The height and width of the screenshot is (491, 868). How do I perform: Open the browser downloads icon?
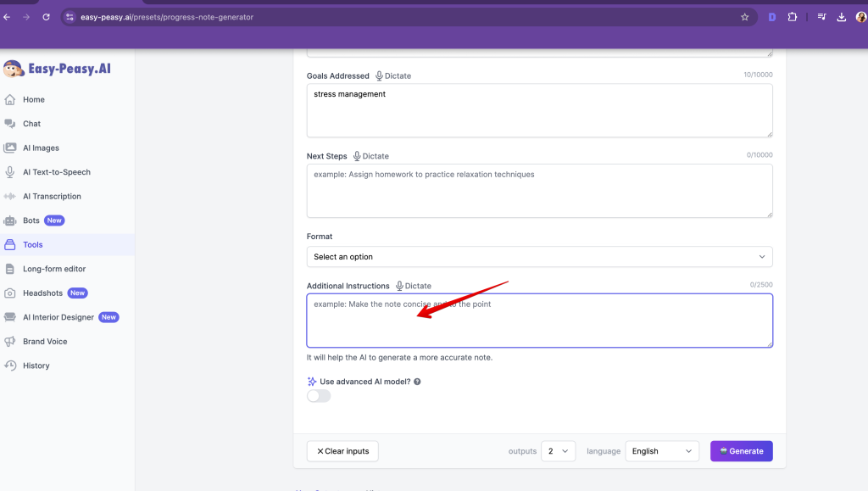coord(841,17)
